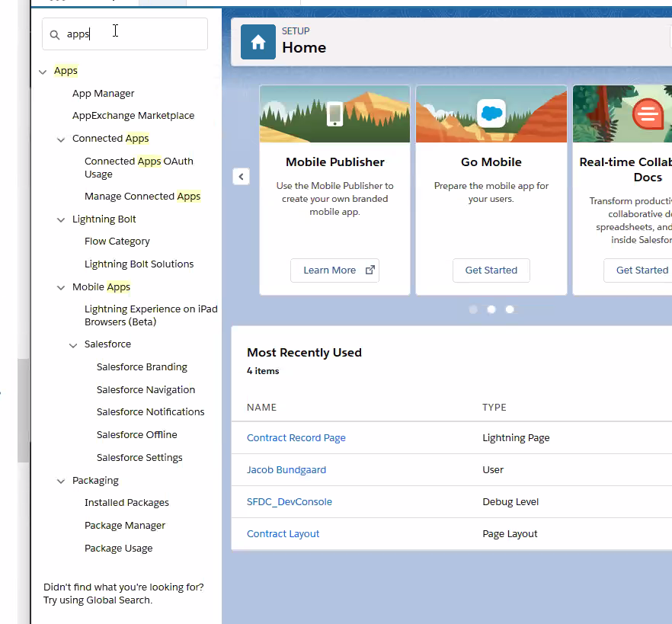Select the first carousel page dot
Image resolution: width=672 pixels, height=624 pixels.
pos(473,309)
